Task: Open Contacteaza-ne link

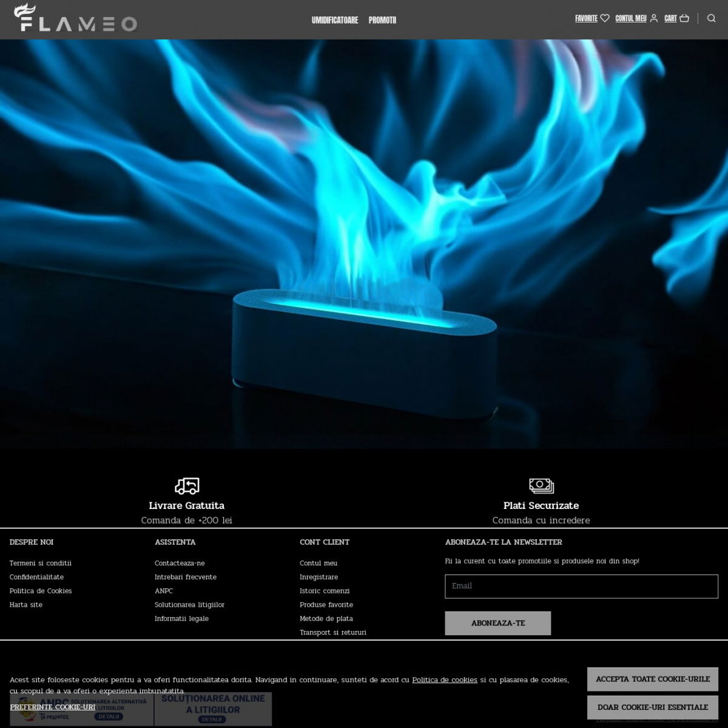Action: click(x=180, y=563)
